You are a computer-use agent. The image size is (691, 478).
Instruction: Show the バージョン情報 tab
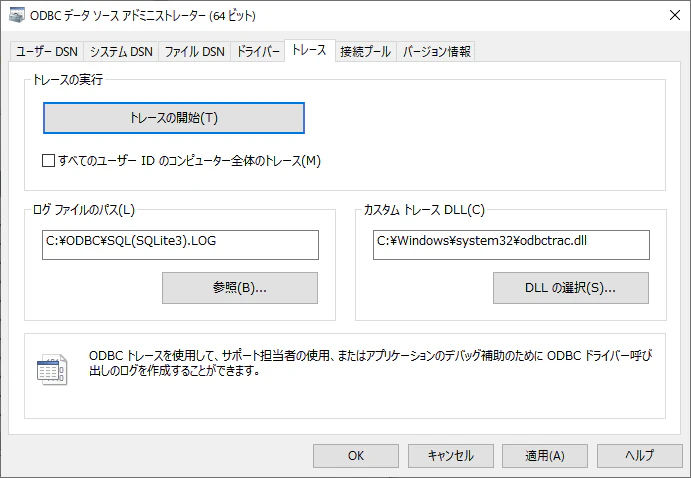pyautogui.click(x=436, y=52)
